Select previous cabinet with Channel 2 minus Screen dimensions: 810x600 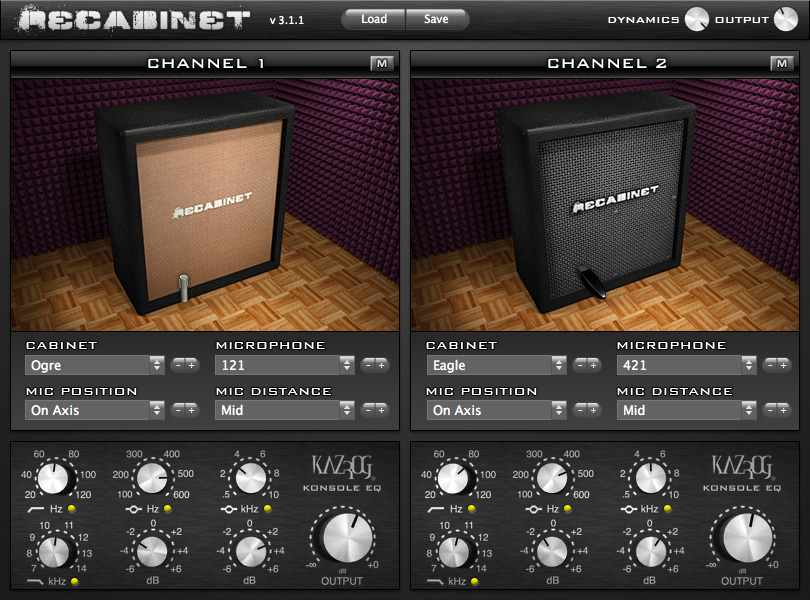[580, 365]
